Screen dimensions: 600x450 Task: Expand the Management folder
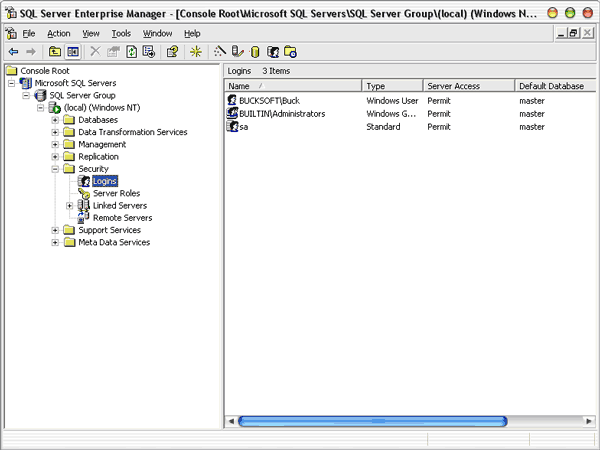coord(55,144)
